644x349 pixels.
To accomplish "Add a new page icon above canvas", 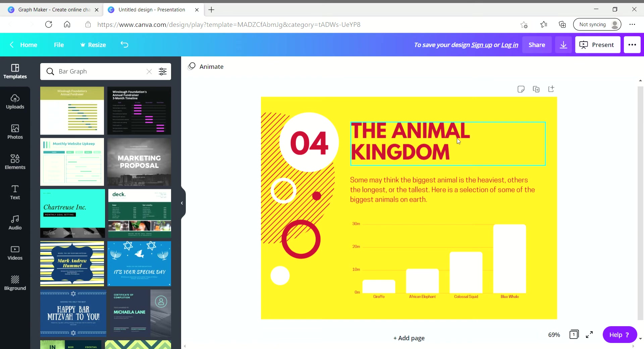I will (551, 89).
